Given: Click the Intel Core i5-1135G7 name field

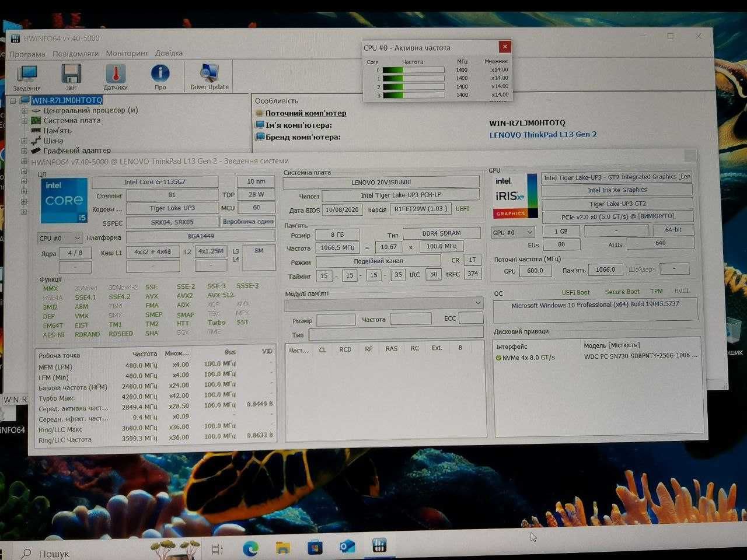Looking at the screenshot, I should point(155,182).
